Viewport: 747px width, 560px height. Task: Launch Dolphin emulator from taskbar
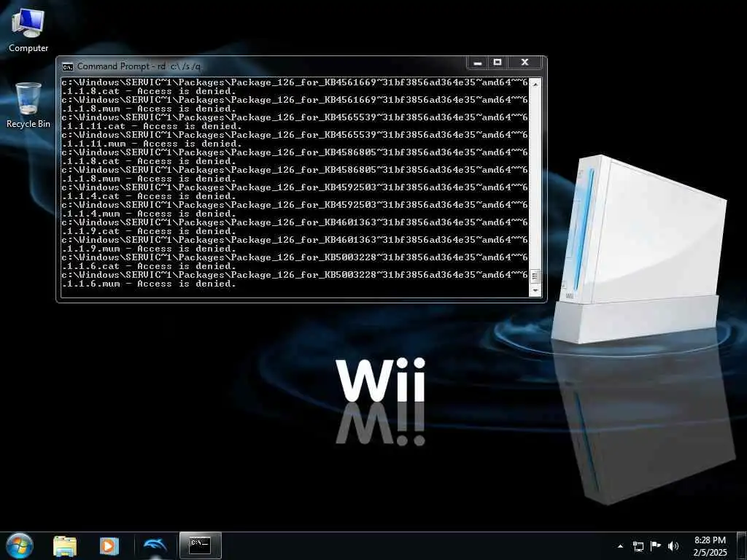tap(155, 545)
